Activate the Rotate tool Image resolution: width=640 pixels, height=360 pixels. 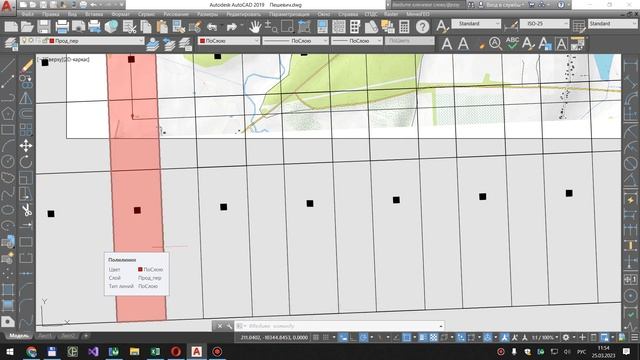coord(26,162)
